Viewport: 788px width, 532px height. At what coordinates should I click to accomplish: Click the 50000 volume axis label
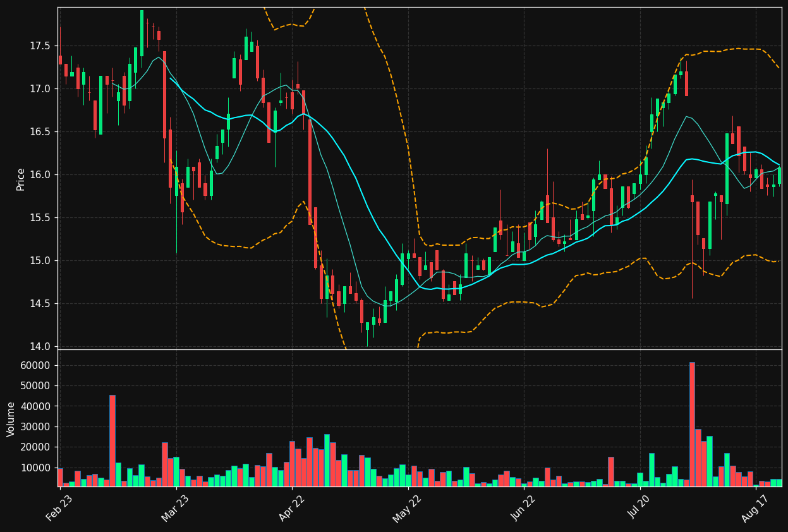tap(35, 386)
